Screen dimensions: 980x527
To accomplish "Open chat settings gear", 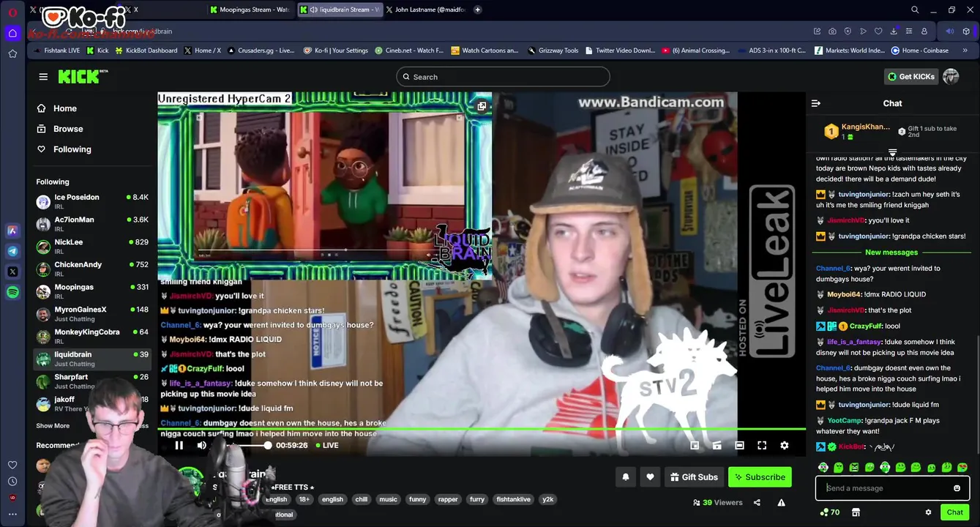I will pos(928,512).
